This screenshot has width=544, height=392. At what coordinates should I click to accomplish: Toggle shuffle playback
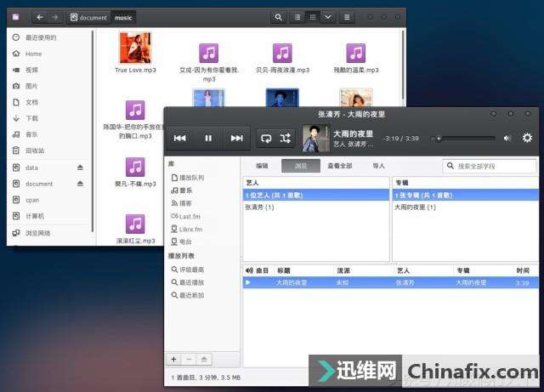pyautogui.click(x=286, y=138)
